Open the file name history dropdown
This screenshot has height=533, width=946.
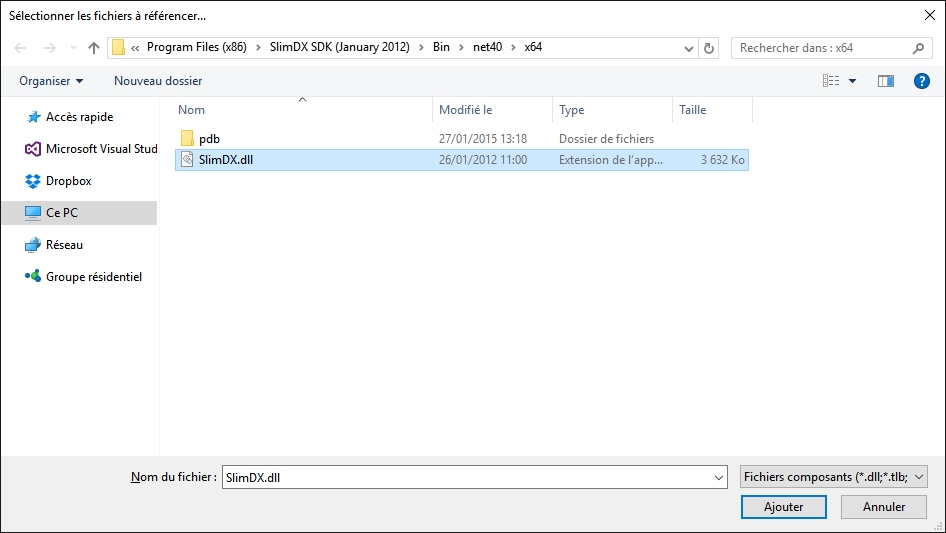[x=719, y=477]
